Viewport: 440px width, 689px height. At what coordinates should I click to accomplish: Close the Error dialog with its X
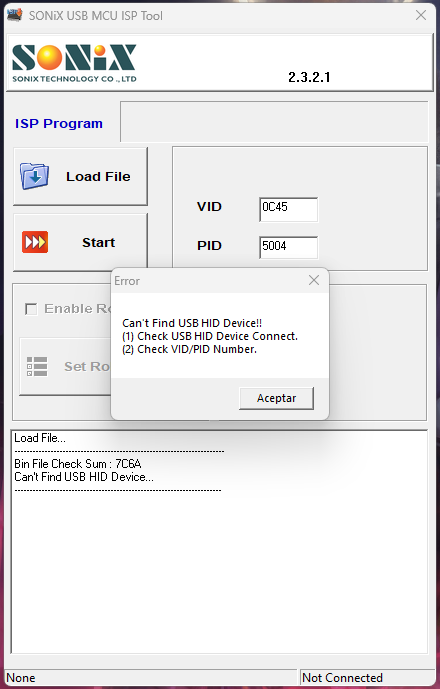tap(314, 280)
